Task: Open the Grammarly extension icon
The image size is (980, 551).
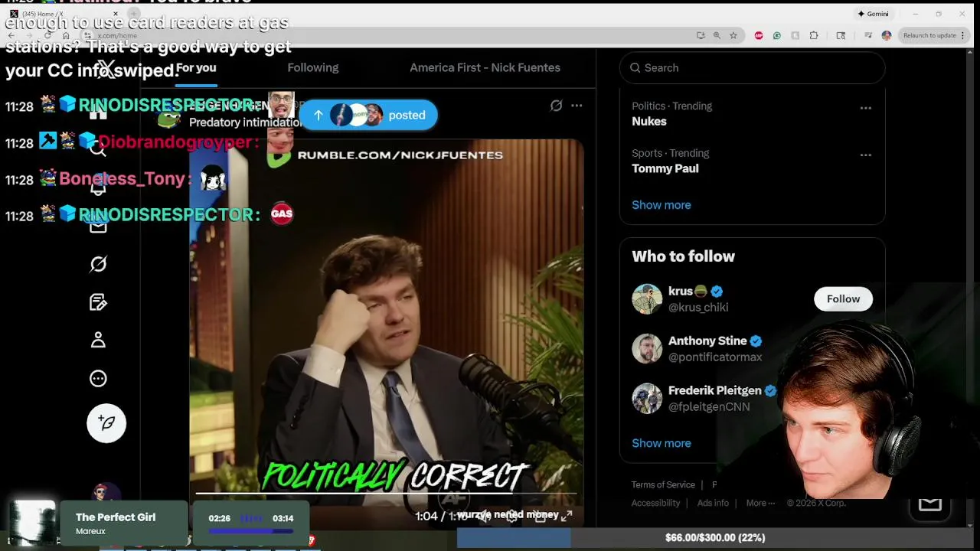Action: click(x=777, y=35)
